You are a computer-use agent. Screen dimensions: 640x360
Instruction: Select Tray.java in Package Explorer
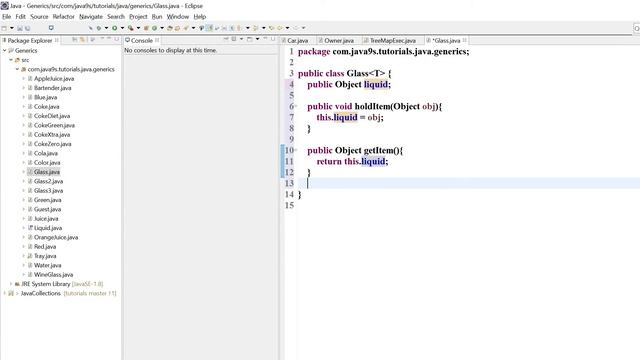pyautogui.click(x=45, y=256)
